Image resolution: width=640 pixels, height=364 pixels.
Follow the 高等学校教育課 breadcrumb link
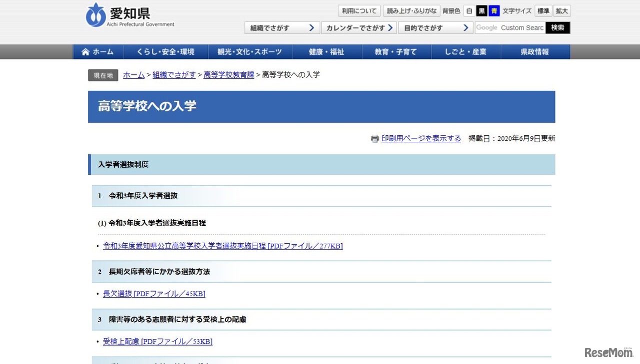tap(228, 75)
